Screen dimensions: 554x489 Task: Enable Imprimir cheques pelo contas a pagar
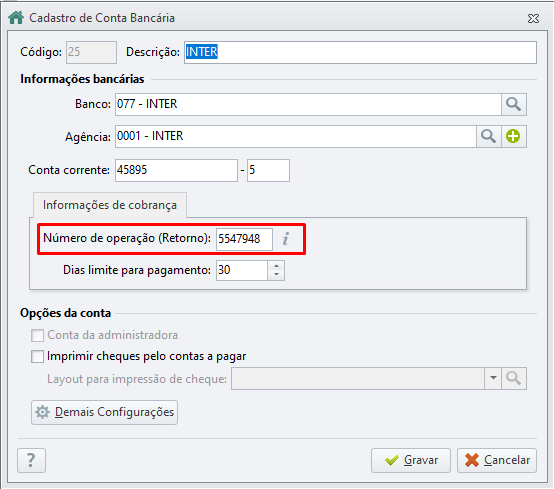[x=37, y=357]
